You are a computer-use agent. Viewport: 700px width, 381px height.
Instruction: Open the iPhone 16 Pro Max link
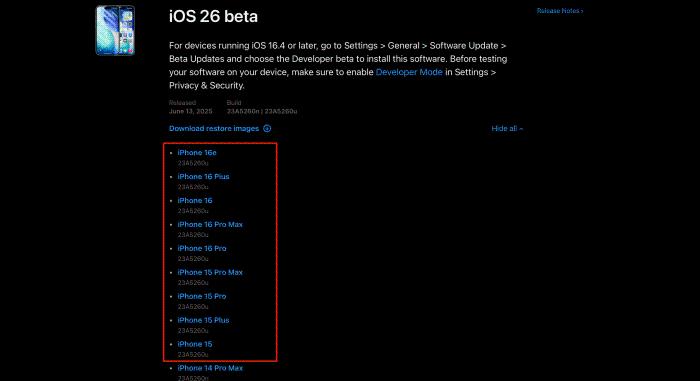pos(210,224)
